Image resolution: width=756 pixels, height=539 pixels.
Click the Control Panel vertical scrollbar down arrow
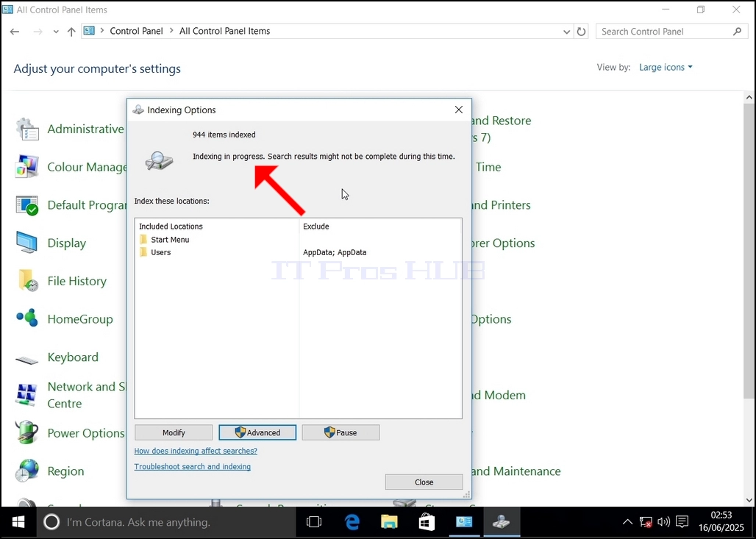749,501
